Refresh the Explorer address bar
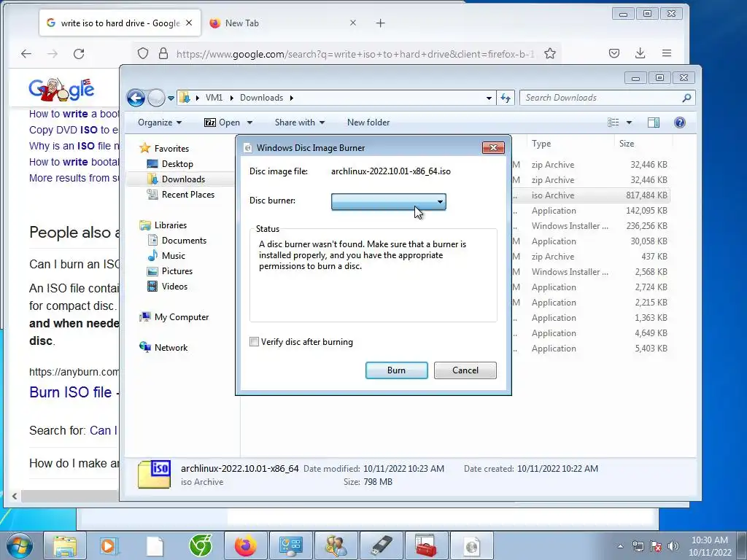Screen dimensions: 747x560 506,98
